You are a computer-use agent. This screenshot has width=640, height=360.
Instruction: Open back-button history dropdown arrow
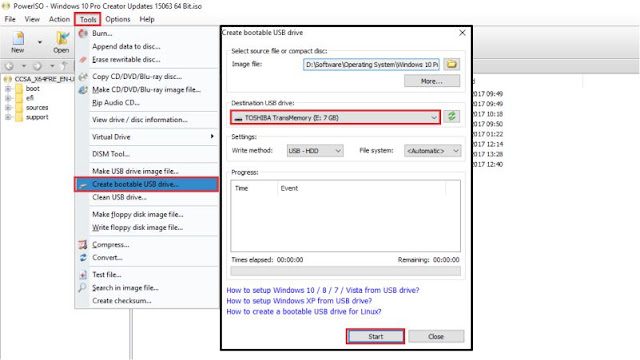[x=24, y=66]
